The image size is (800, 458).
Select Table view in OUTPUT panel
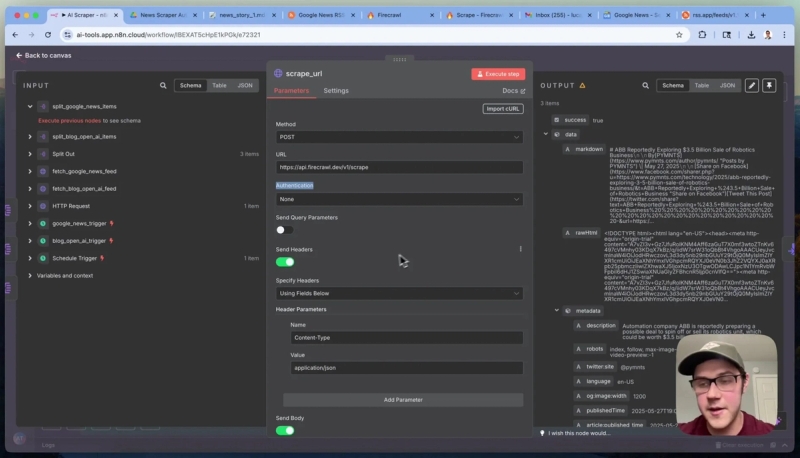tap(702, 86)
